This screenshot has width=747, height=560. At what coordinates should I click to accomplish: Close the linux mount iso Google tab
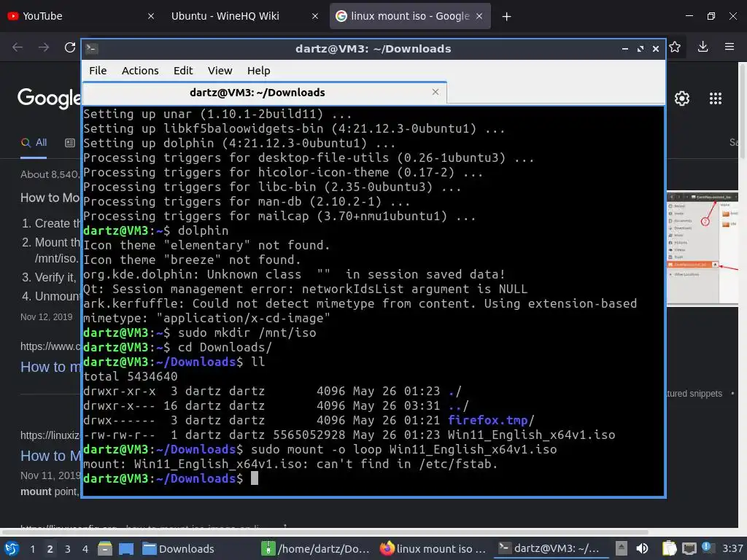[479, 16]
